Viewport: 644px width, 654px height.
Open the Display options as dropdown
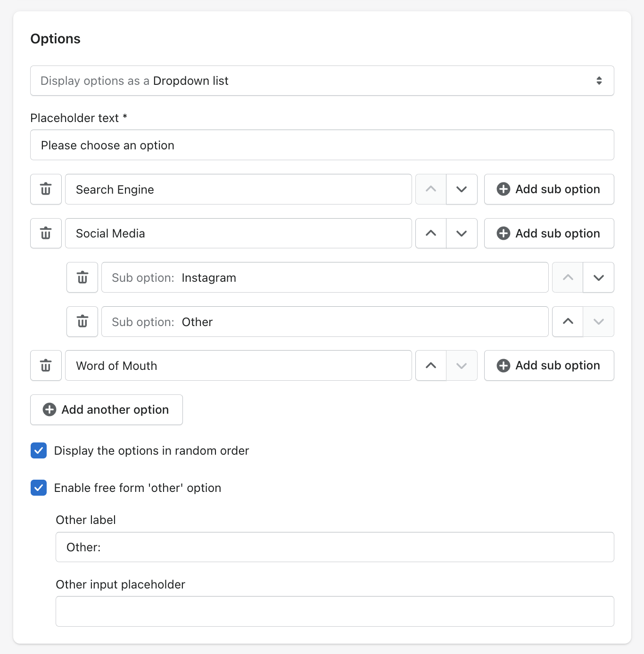[x=322, y=81]
